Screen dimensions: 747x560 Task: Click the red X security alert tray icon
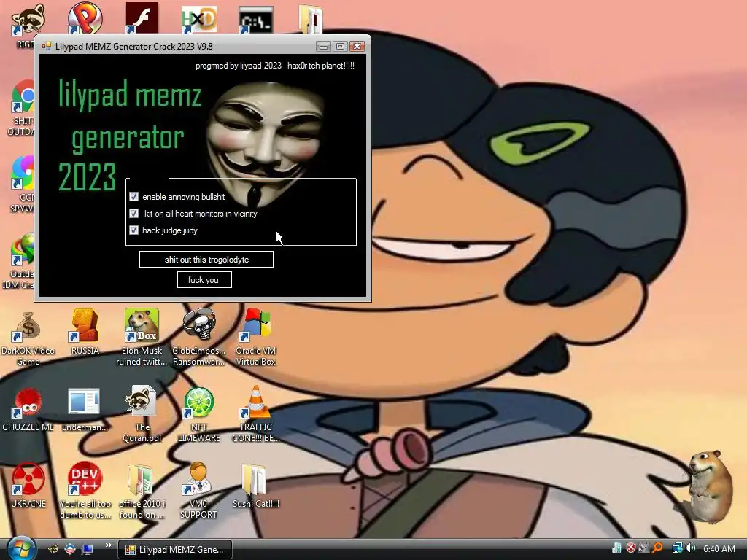(631, 548)
